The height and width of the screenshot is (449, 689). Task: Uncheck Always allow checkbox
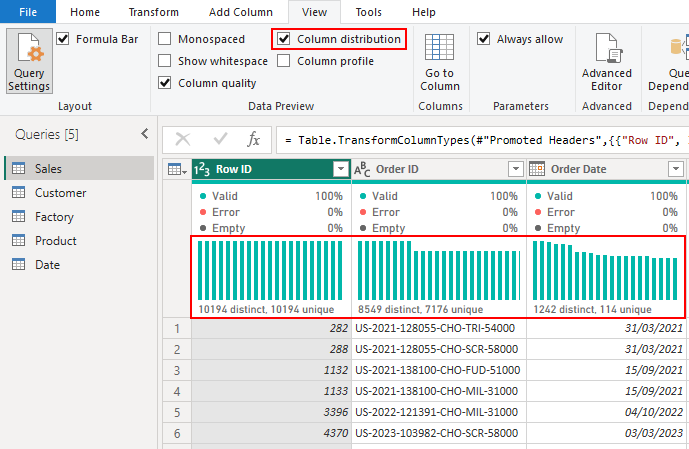[x=483, y=39]
